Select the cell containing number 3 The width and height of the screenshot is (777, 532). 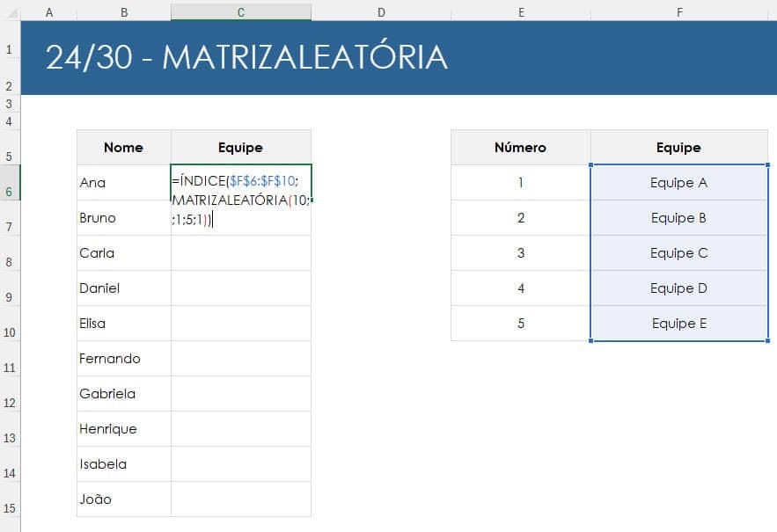pyautogui.click(x=520, y=252)
